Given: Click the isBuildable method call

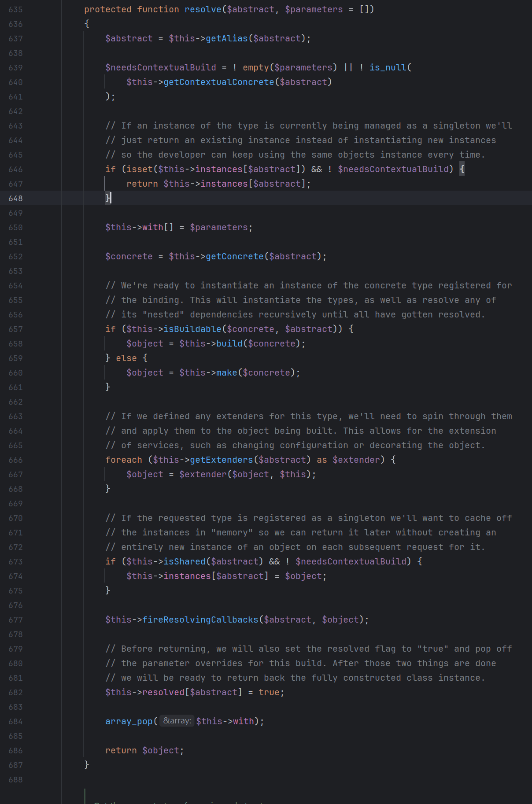Looking at the screenshot, I should [x=192, y=329].
